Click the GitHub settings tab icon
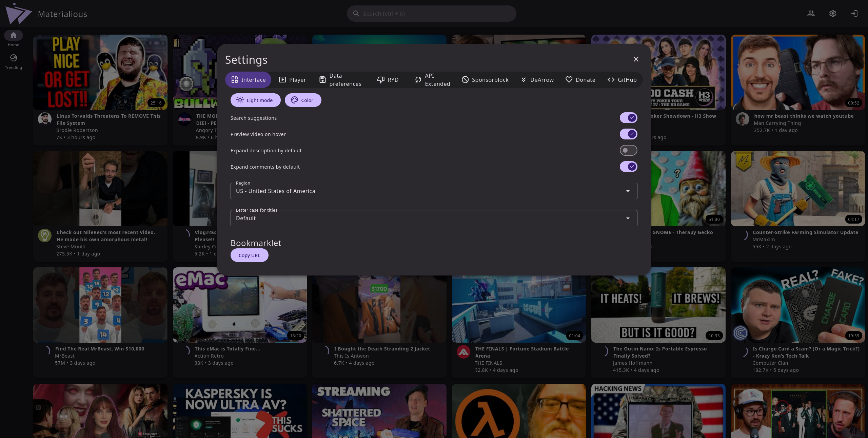 (x=611, y=79)
